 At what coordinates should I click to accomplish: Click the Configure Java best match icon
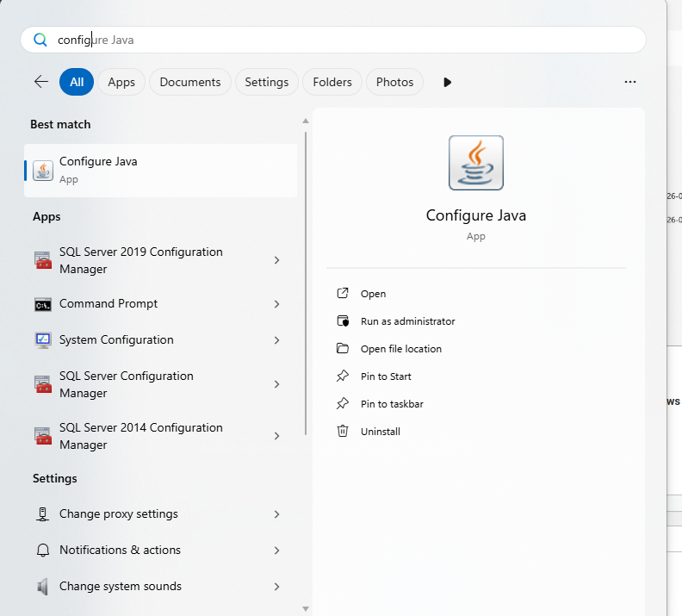click(x=43, y=170)
